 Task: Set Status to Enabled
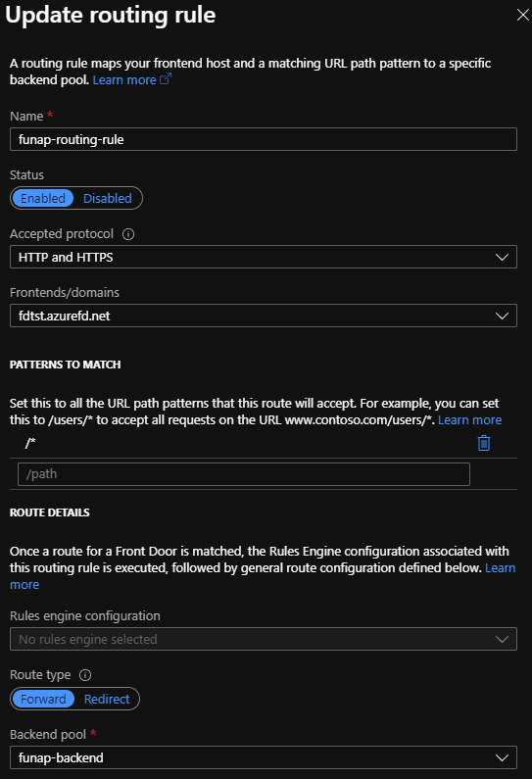click(x=43, y=198)
